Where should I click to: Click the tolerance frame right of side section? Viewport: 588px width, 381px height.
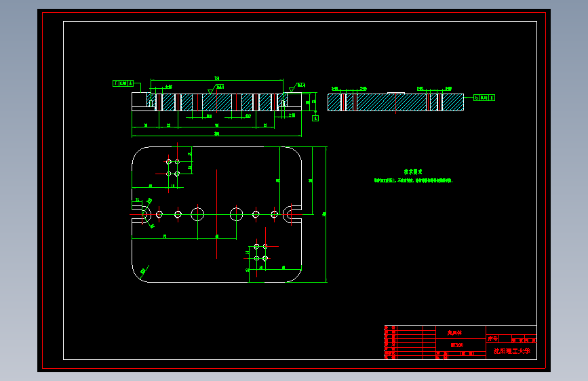tap(484, 98)
